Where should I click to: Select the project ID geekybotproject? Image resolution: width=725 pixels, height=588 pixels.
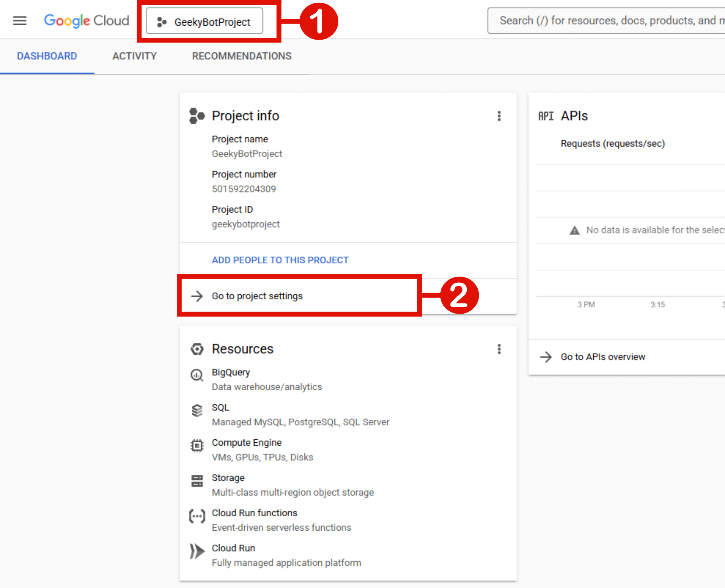point(245,224)
